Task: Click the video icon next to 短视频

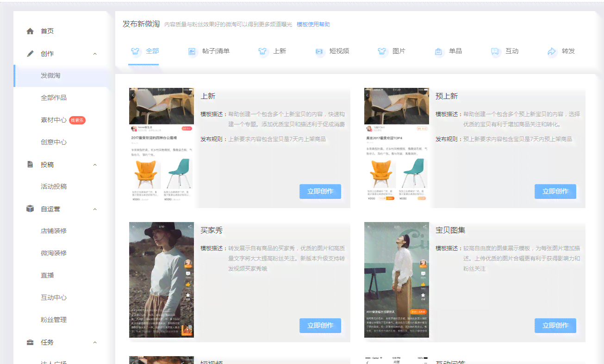Action: point(319,51)
